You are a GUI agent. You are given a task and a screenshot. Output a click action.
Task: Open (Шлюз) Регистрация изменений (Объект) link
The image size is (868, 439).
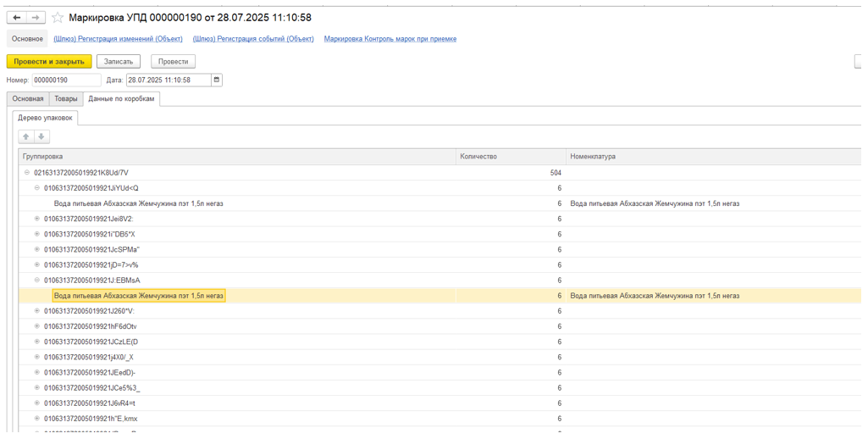118,39
